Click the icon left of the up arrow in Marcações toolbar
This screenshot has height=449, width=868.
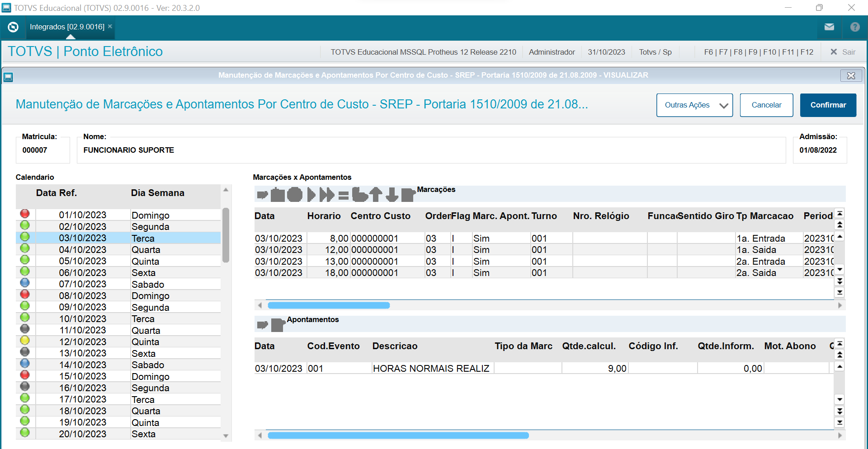(x=360, y=195)
